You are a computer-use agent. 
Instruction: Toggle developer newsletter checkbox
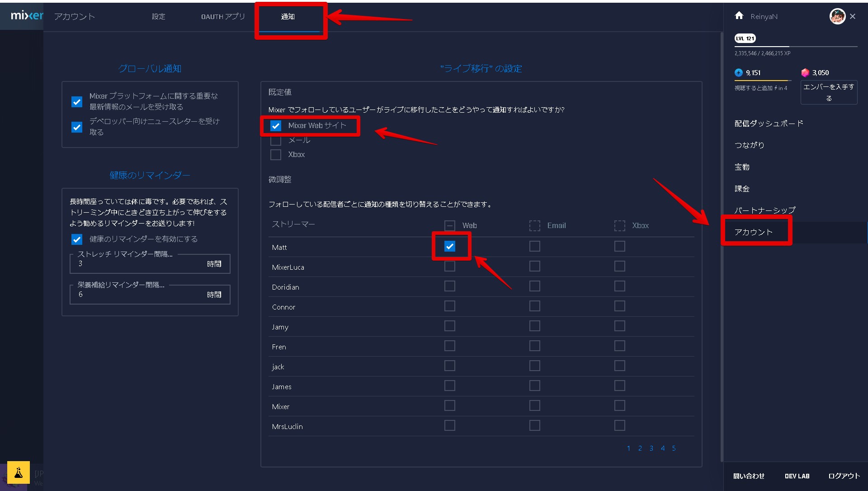pos(77,127)
